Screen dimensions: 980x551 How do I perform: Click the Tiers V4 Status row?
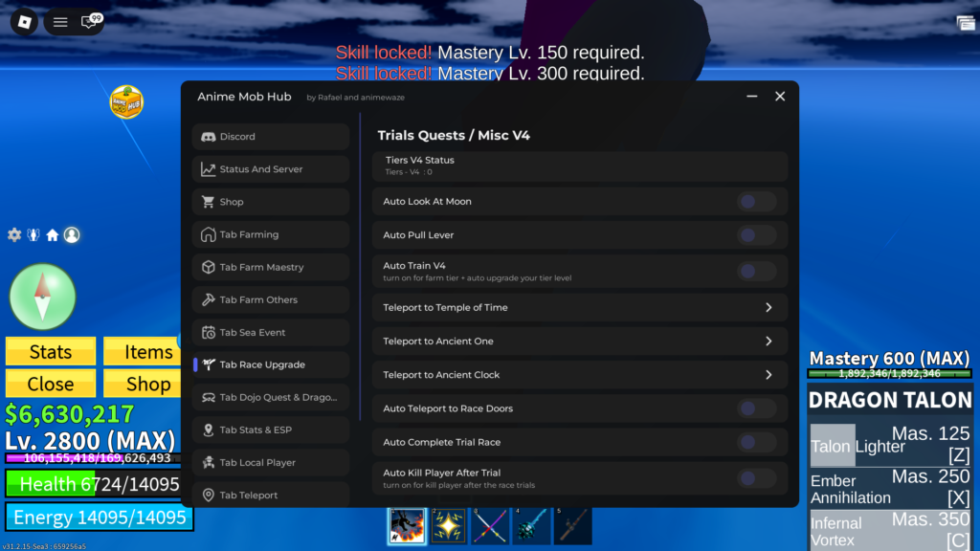(x=579, y=165)
